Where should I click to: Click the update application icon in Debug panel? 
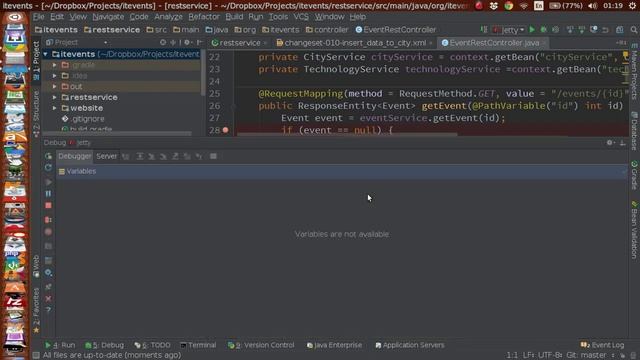tap(48, 167)
